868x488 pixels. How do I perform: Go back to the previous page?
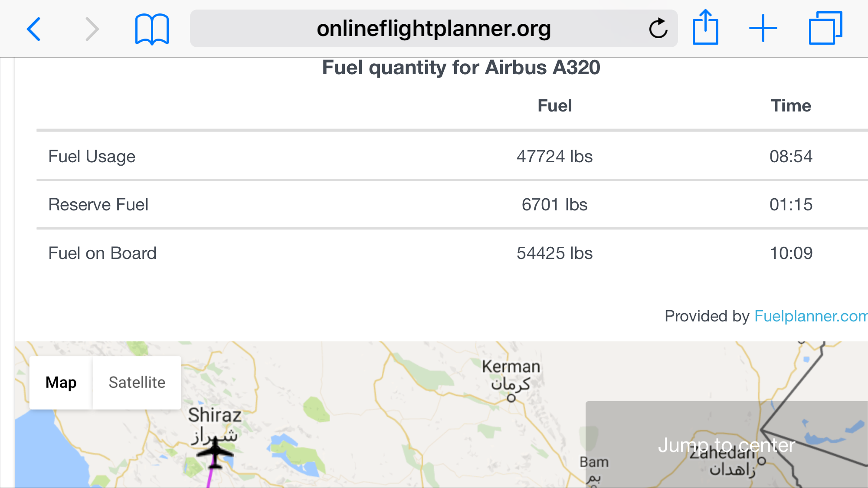point(34,29)
